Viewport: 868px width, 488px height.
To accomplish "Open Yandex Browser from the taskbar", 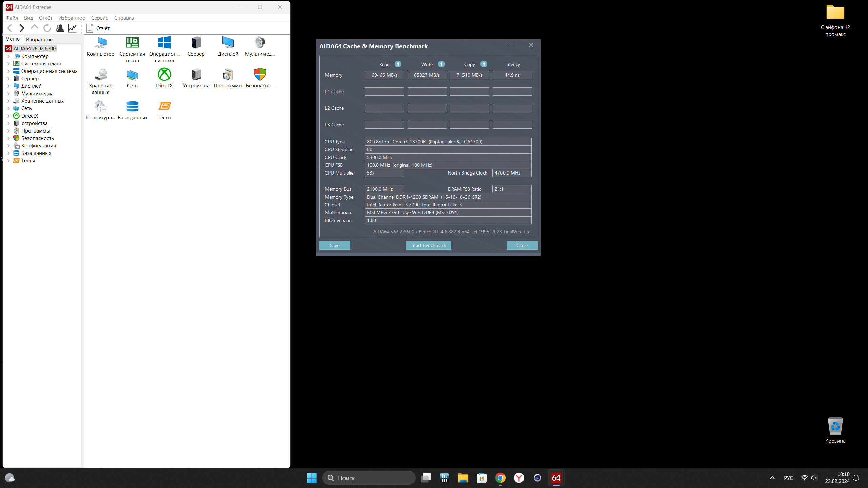I will click(x=519, y=478).
